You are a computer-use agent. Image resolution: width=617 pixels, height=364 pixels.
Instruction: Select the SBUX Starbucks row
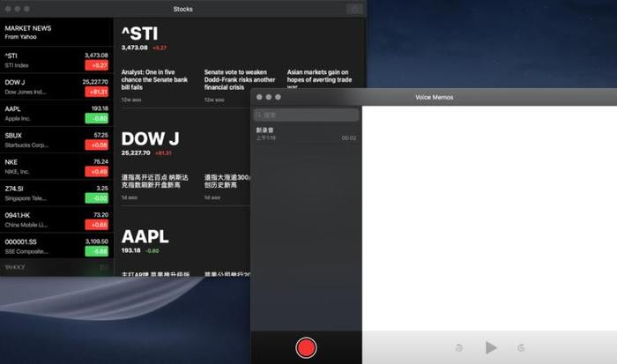coord(56,140)
